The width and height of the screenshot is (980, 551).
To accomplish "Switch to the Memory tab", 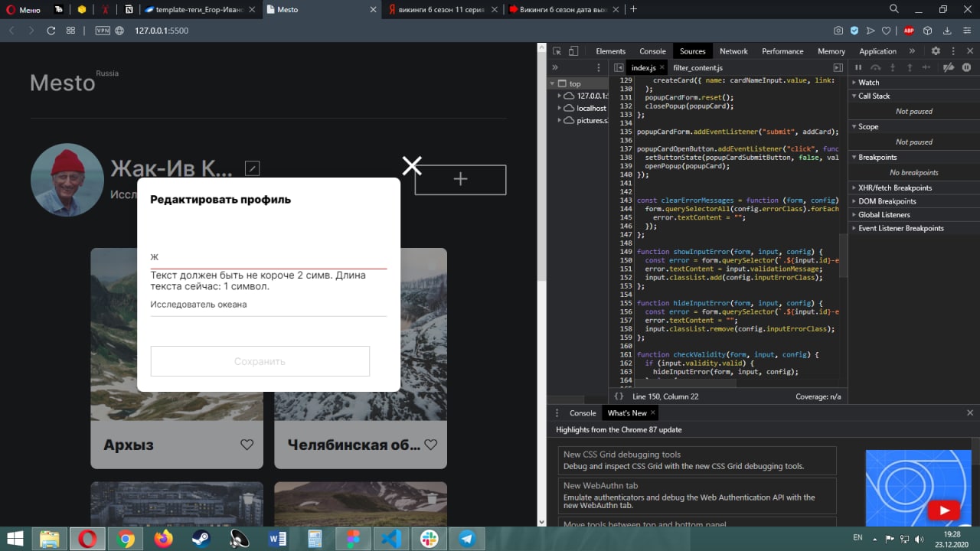I will pyautogui.click(x=831, y=51).
